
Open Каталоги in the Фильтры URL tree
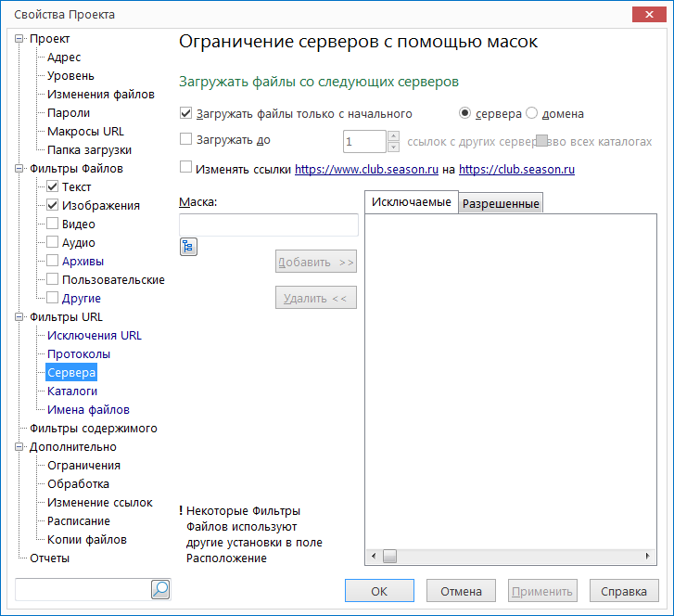coord(72,391)
